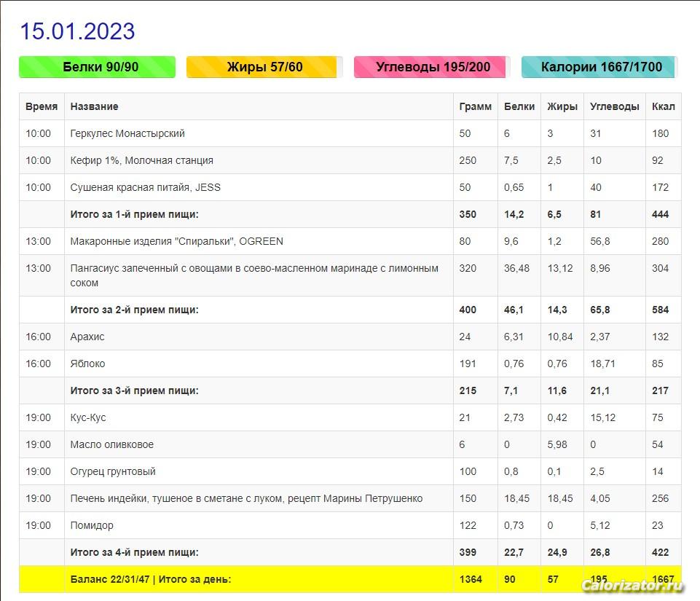This screenshot has height=601, width=700.
Task: Click the Название column header
Action: pos(94,106)
